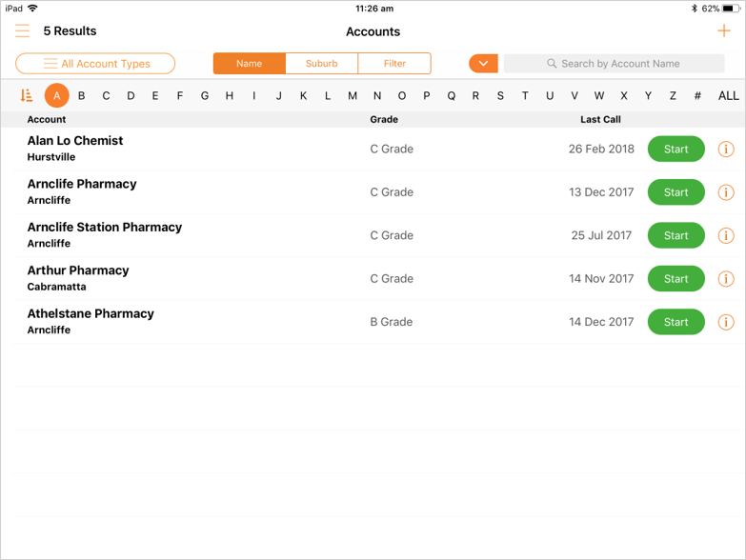Select letter M in index
The image size is (746, 560).
point(353,96)
